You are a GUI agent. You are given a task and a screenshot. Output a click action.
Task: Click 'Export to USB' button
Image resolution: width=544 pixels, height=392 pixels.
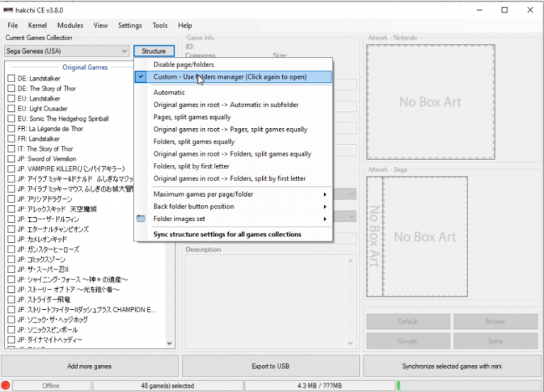[x=271, y=366]
